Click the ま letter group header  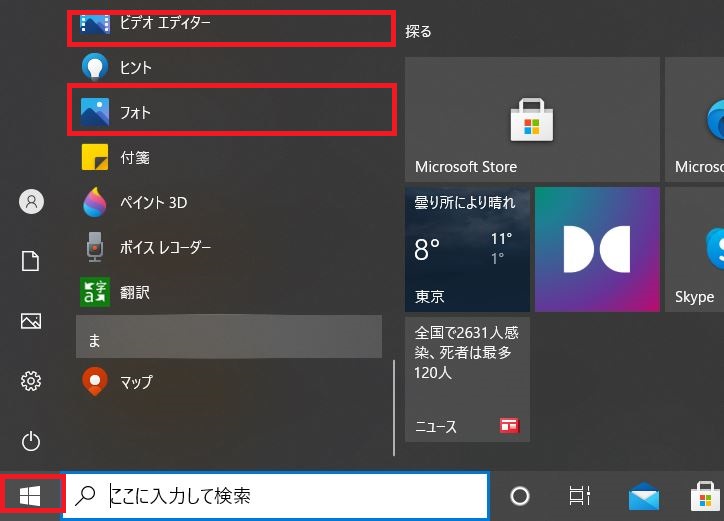pyautogui.click(x=229, y=337)
